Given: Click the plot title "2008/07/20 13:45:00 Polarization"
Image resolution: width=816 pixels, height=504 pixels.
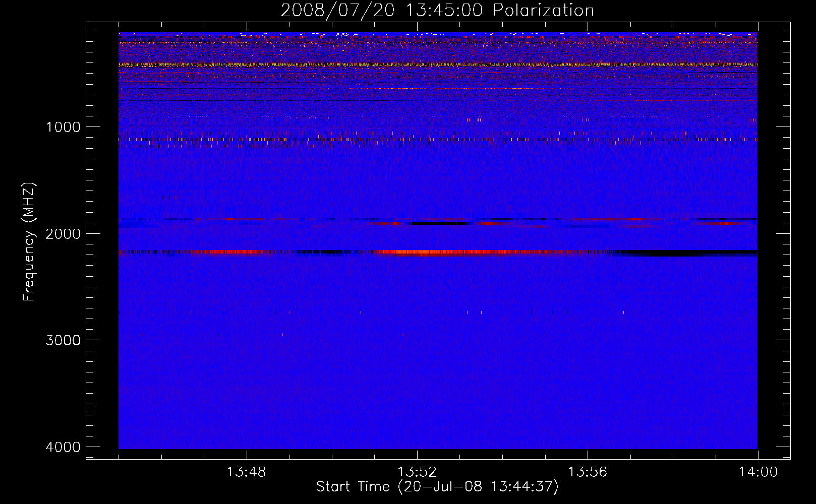Looking at the screenshot, I should pyautogui.click(x=437, y=10).
